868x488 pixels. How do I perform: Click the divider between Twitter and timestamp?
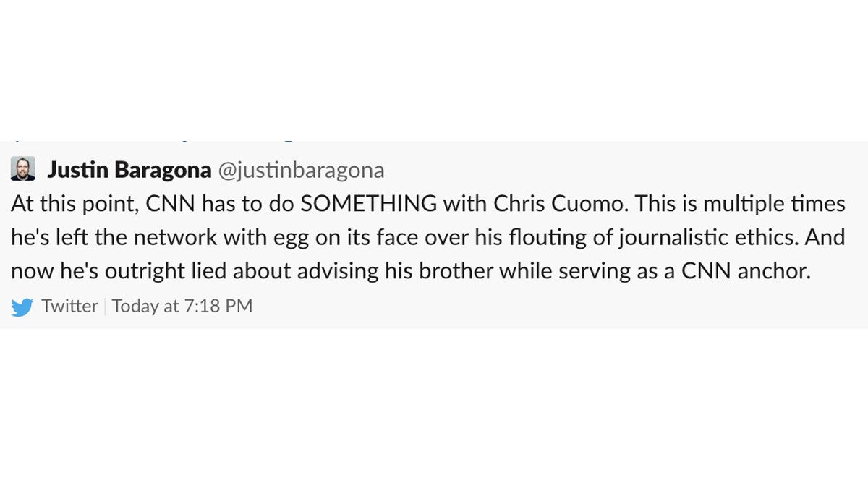[106, 307]
